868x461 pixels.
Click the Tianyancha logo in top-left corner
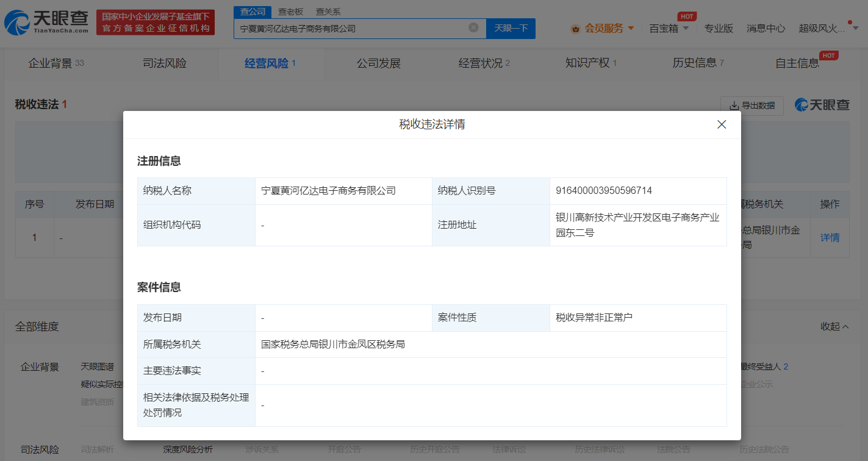[x=45, y=21]
